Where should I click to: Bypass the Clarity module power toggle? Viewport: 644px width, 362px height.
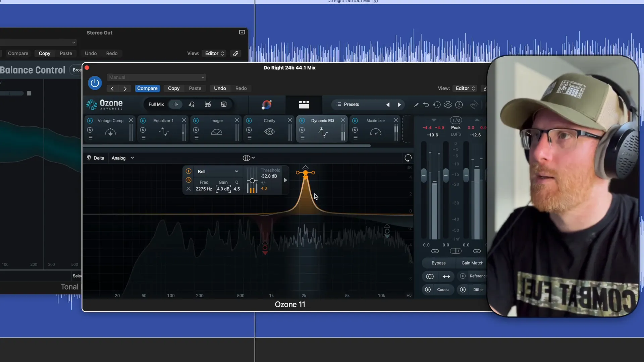coord(249,121)
